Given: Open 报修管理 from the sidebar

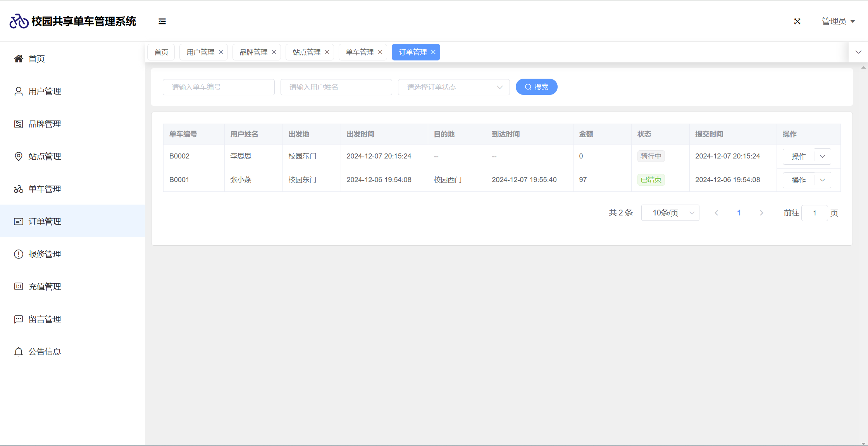Looking at the screenshot, I should (45, 254).
